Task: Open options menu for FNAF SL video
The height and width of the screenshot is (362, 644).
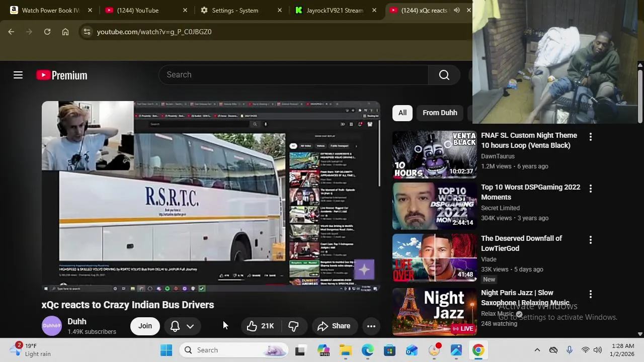Action: (591, 137)
